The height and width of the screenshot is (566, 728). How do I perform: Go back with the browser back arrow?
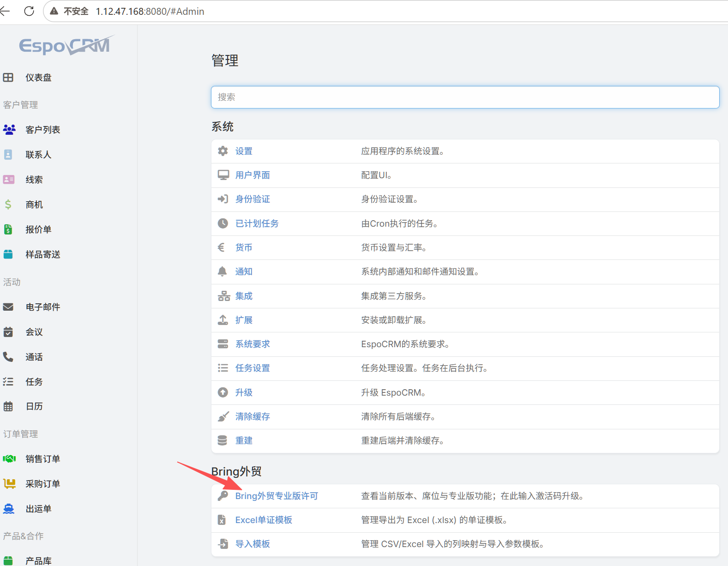click(5, 11)
